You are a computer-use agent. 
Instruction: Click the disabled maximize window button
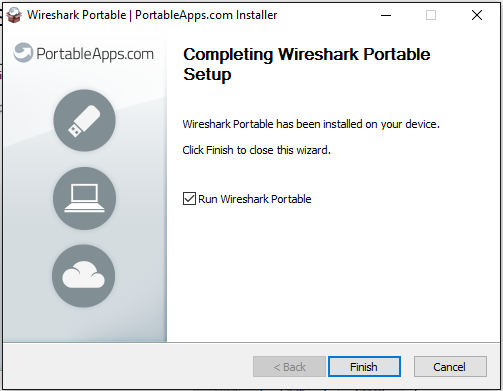click(431, 15)
